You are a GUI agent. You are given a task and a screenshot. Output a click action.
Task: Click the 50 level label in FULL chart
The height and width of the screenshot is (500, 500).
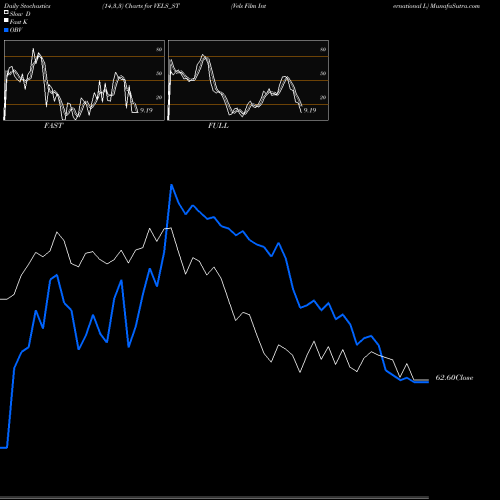point(323,73)
